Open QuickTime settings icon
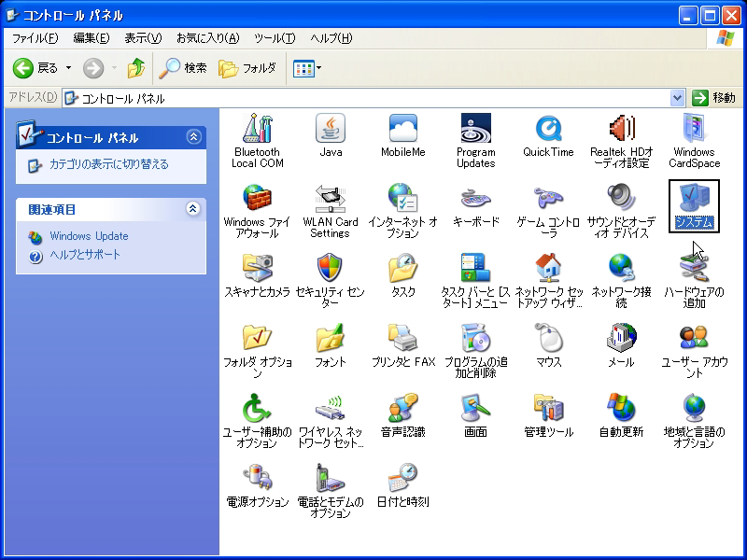This screenshot has height=560, width=747. pos(548,129)
